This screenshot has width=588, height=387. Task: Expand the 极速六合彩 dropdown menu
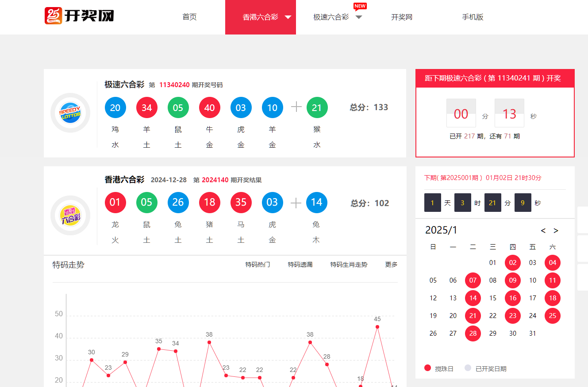359,17
